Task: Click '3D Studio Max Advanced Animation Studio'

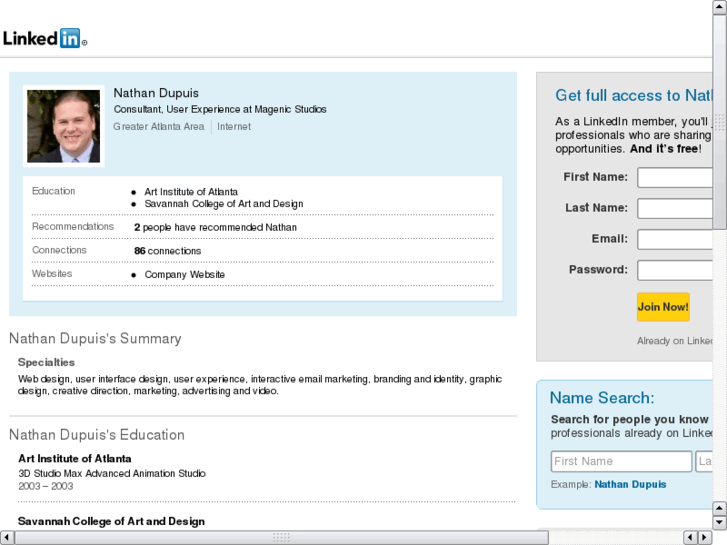Action: (112, 473)
